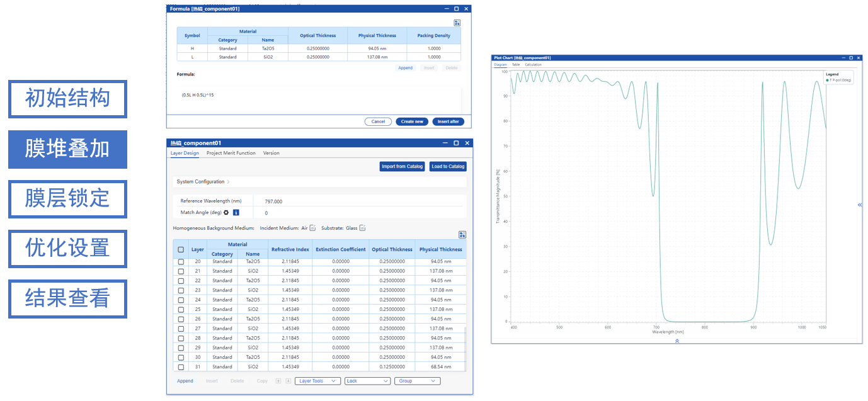Check the box for layer 25

181,309
